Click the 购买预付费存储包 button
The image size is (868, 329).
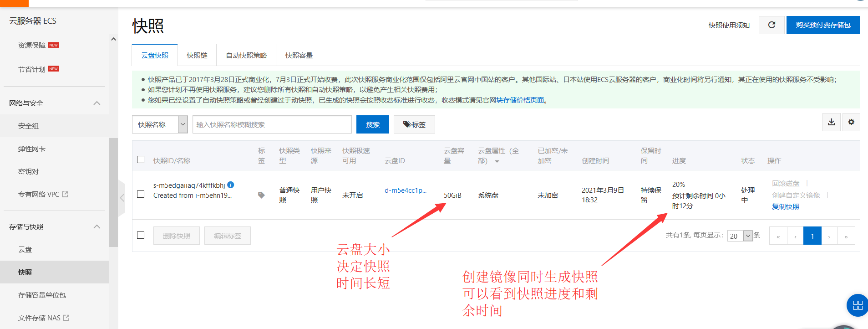pyautogui.click(x=823, y=25)
